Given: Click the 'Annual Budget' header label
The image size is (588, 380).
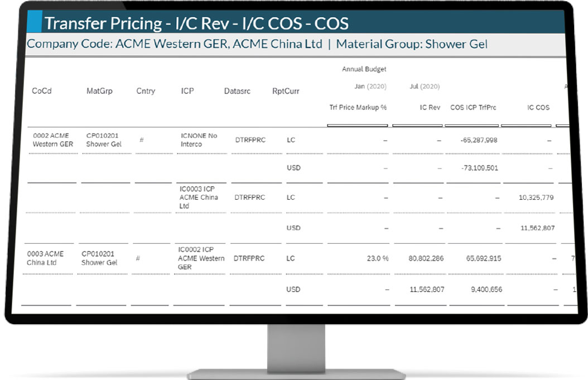Looking at the screenshot, I should tap(364, 69).
